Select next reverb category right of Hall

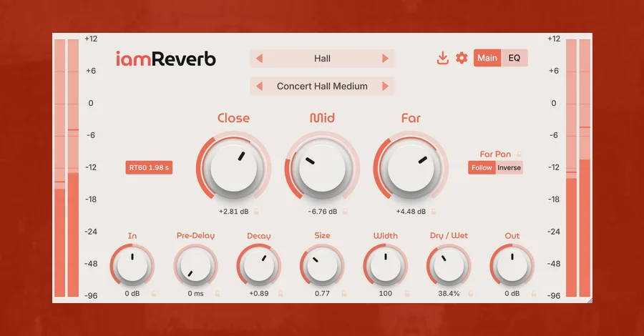385,58
